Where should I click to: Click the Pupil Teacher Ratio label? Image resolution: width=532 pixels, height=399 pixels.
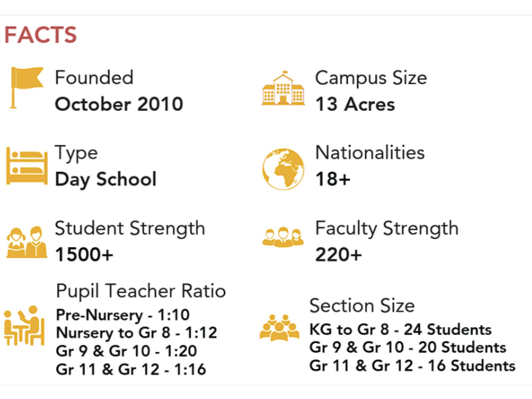(x=141, y=291)
